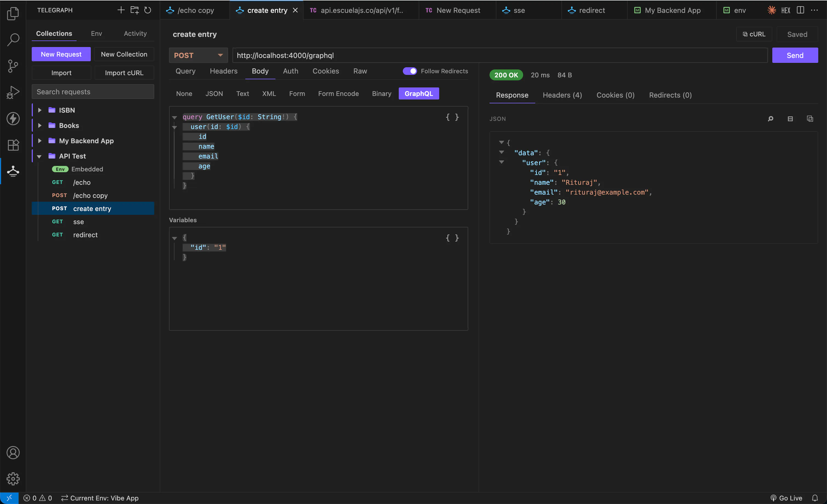Fold the query GetUser line in editor
The height and width of the screenshot is (504, 827).
(174, 117)
